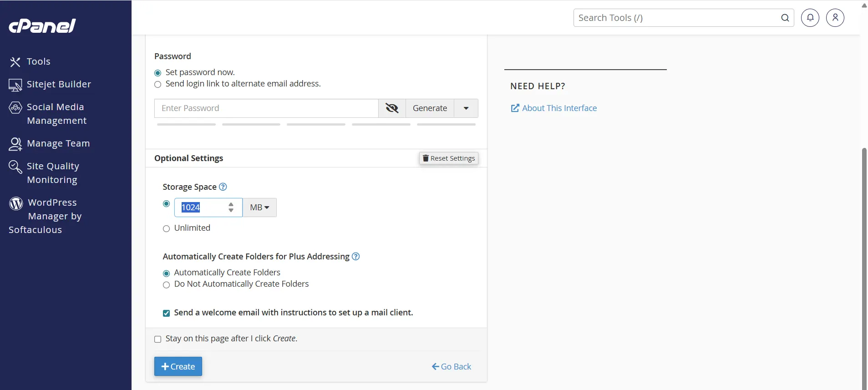Click the Site Quality Monitoring magnifier icon
The width and height of the screenshot is (868, 390).
tap(15, 167)
